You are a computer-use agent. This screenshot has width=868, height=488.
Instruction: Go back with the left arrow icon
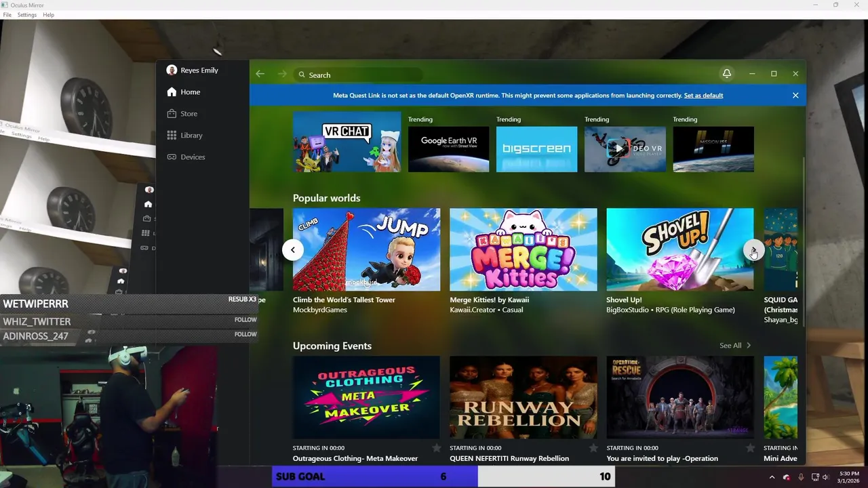pos(260,75)
